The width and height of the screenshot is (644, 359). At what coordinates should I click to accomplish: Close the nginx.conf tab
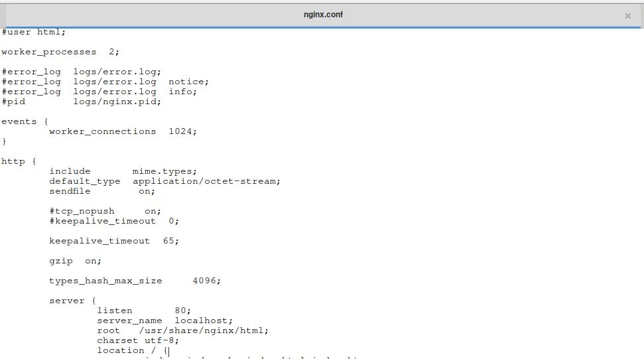[x=627, y=16]
